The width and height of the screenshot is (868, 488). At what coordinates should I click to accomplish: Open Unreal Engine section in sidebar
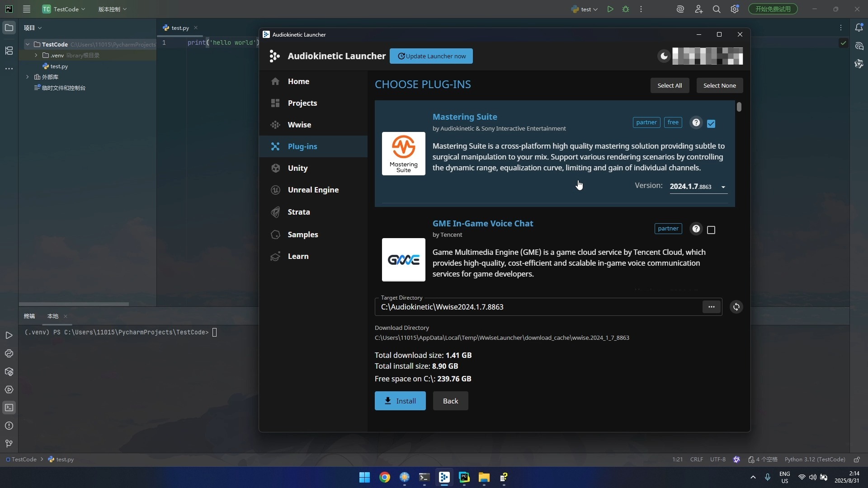tap(313, 190)
